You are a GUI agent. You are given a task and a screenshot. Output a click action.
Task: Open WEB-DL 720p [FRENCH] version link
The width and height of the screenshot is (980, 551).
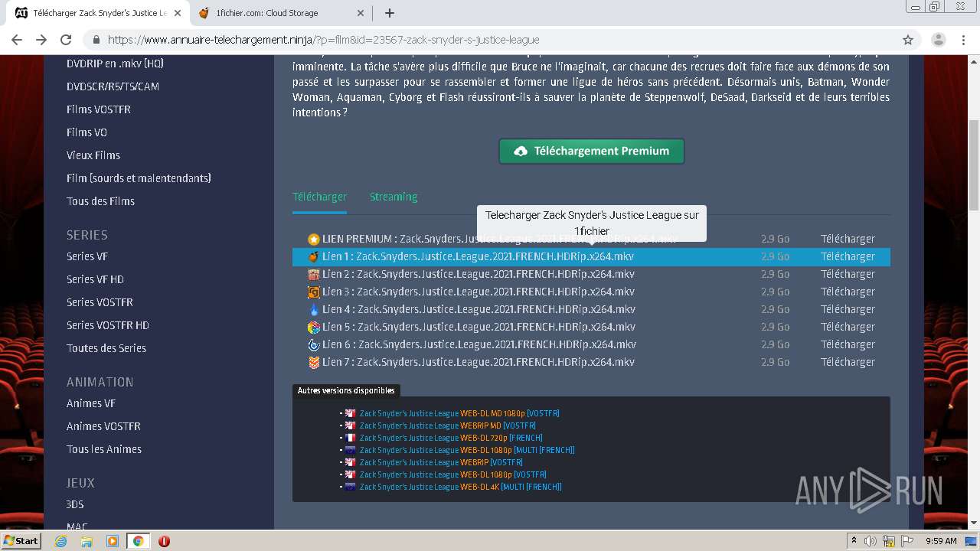click(x=451, y=438)
